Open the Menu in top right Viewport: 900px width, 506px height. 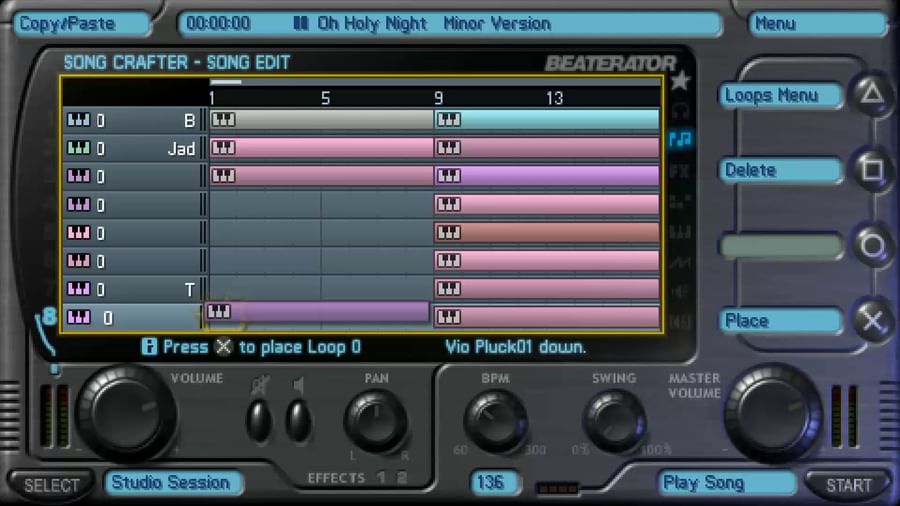click(817, 24)
